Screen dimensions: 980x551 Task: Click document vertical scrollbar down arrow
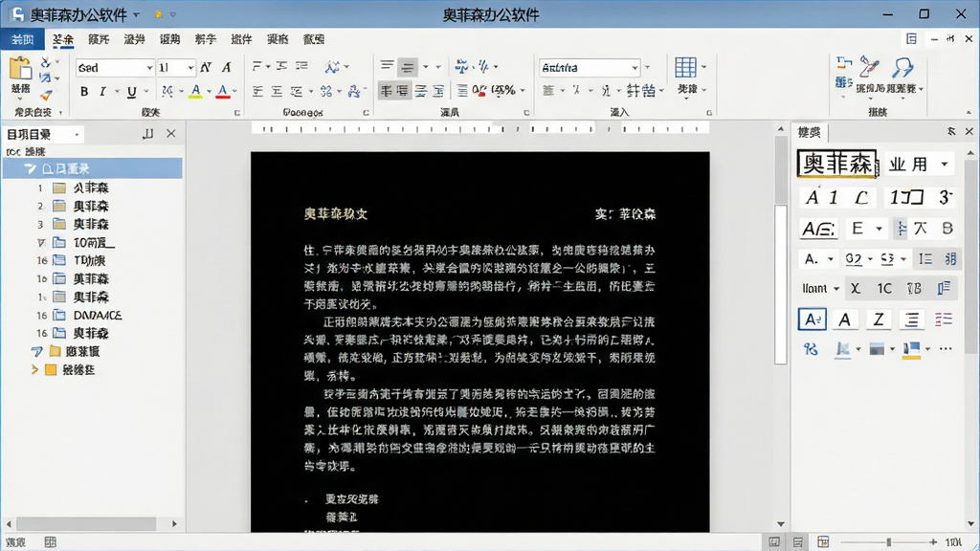tap(781, 523)
